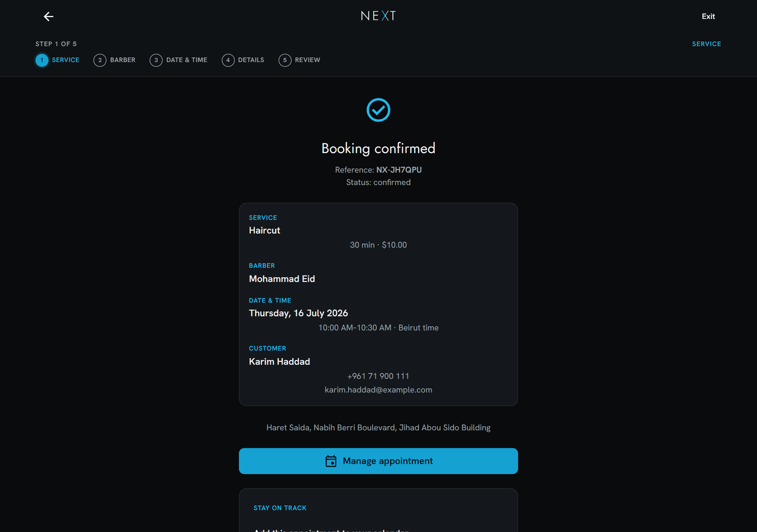
Task: Click the time '10:00 AM–10:30 AM · Beirut time'
Action: [x=378, y=327]
